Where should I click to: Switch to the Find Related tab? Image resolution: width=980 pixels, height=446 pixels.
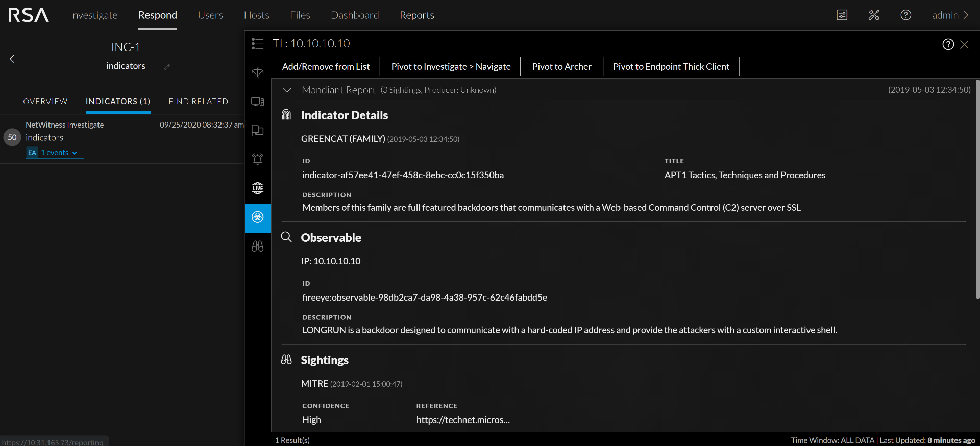pos(198,102)
